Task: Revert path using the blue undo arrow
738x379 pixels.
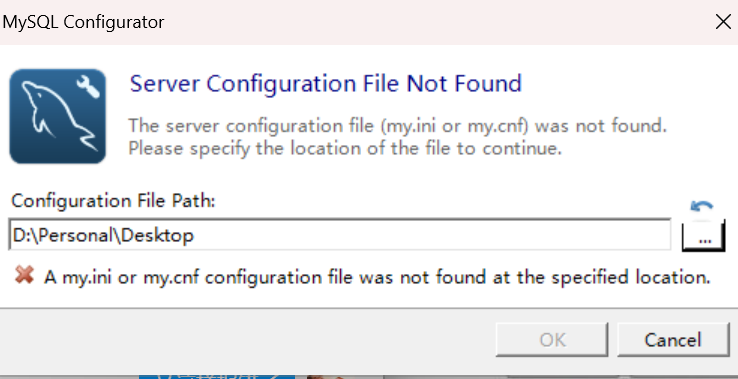Action: coord(701,206)
